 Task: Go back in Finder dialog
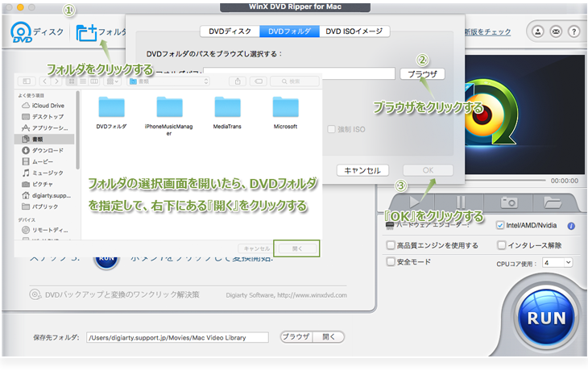45,81
